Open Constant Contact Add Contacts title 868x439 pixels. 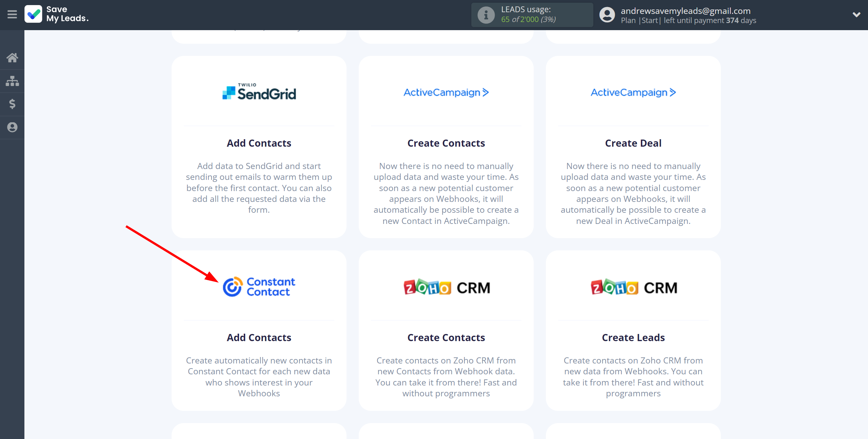(259, 338)
